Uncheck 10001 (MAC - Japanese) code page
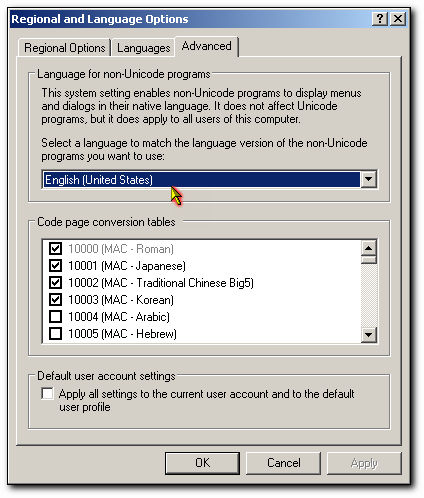Image resolution: width=424 pixels, height=498 pixels. pyautogui.click(x=55, y=266)
